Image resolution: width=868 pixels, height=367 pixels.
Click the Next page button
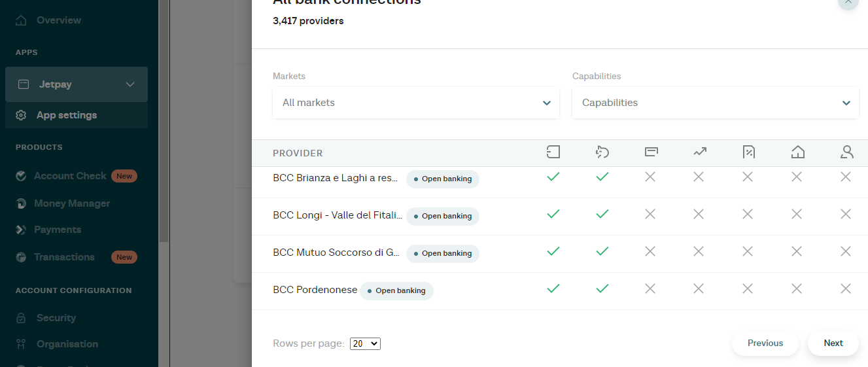click(833, 343)
